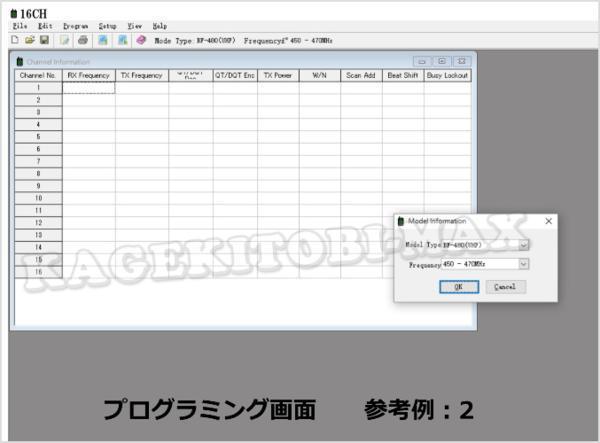This screenshot has width=600, height=443.
Task: Minimize the Channel Information window
Action: [422, 61]
